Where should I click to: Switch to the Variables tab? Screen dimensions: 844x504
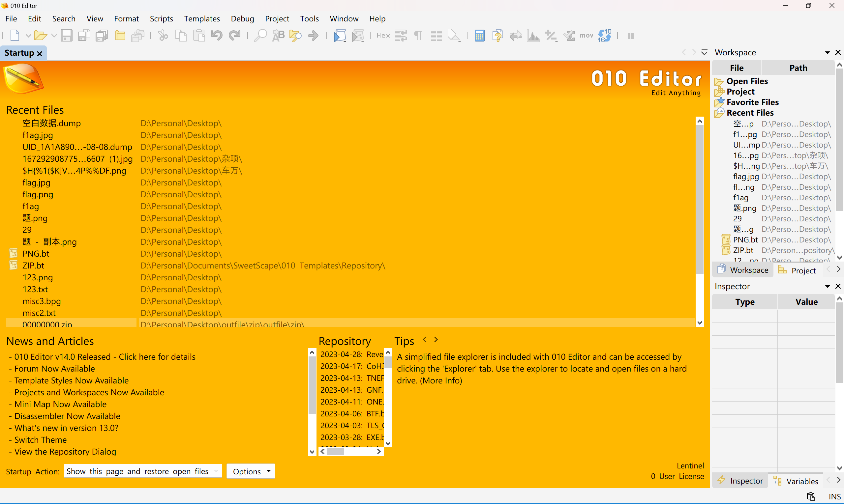796,481
